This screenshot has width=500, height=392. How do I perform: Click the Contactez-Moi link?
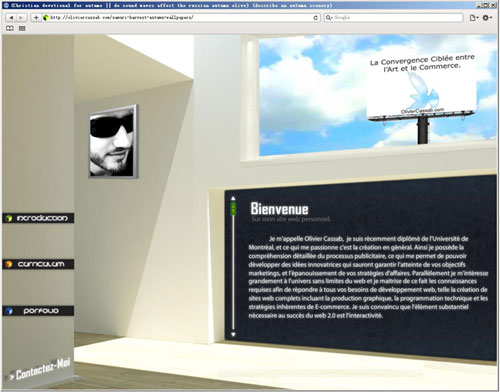coord(40,369)
